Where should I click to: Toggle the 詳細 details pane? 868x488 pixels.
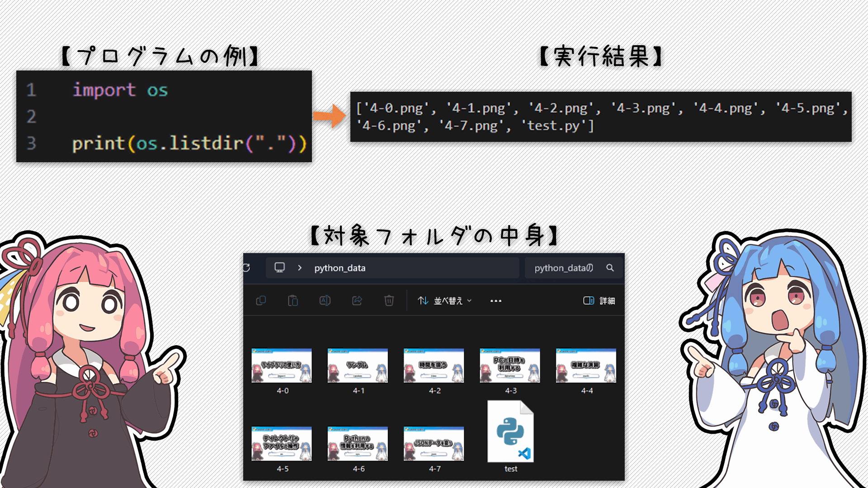pos(599,300)
